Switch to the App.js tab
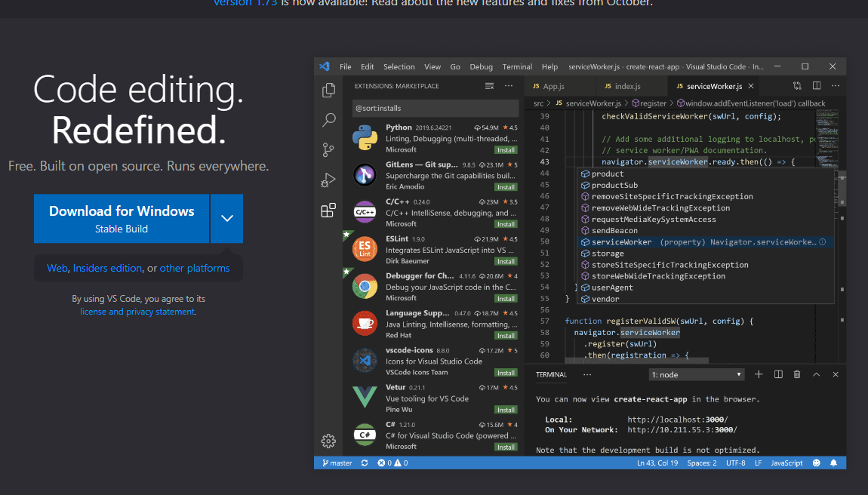The width and height of the screenshot is (868, 495). tap(560, 86)
